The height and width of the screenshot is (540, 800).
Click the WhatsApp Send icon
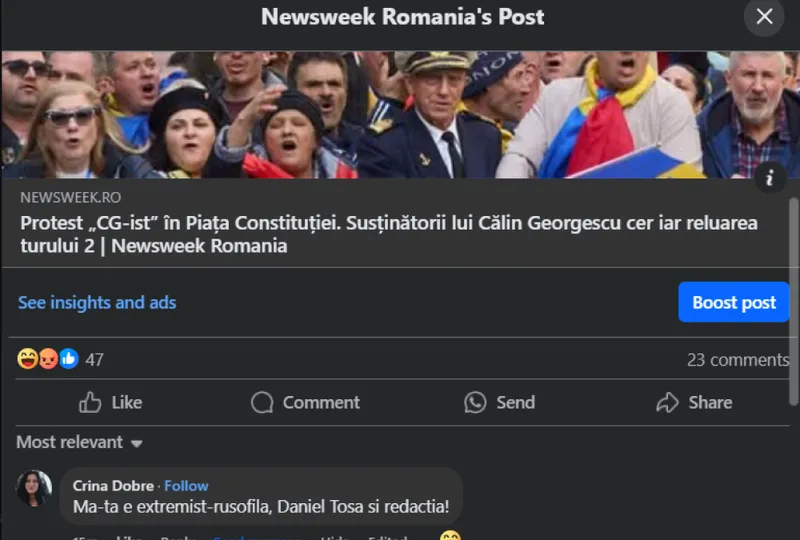[x=475, y=403]
